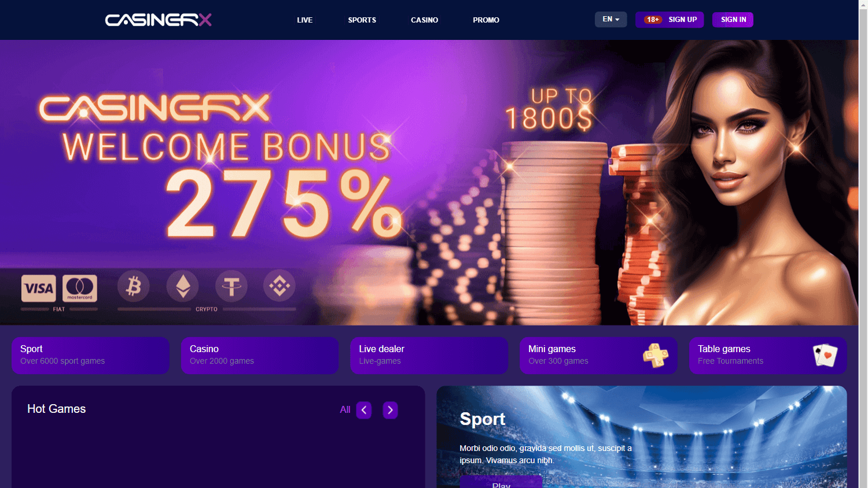The image size is (868, 488).
Task: Click the Ethereum crypto icon
Action: 183,286
